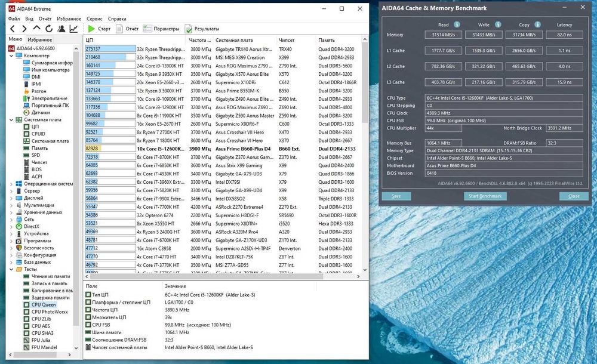Image resolution: width=597 pixels, height=364 pixels.
Task: Open the Файл menu
Action: [x=14, y=18]
